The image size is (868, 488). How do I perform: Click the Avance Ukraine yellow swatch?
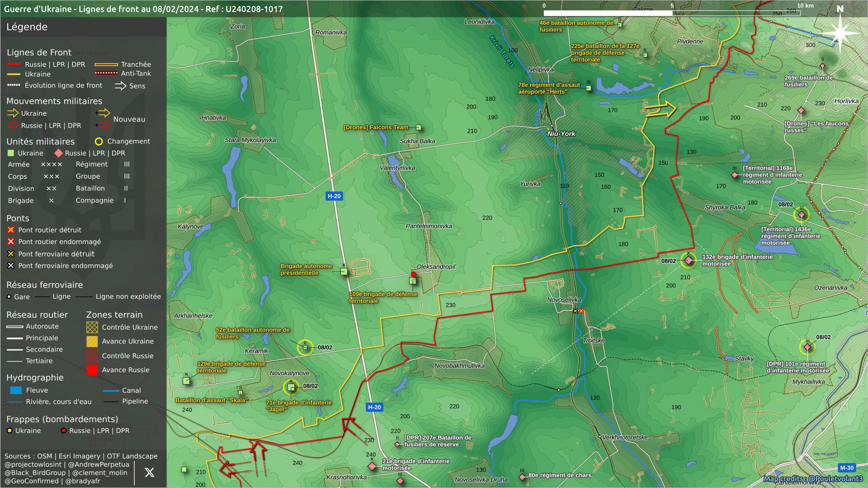point(92,341)
